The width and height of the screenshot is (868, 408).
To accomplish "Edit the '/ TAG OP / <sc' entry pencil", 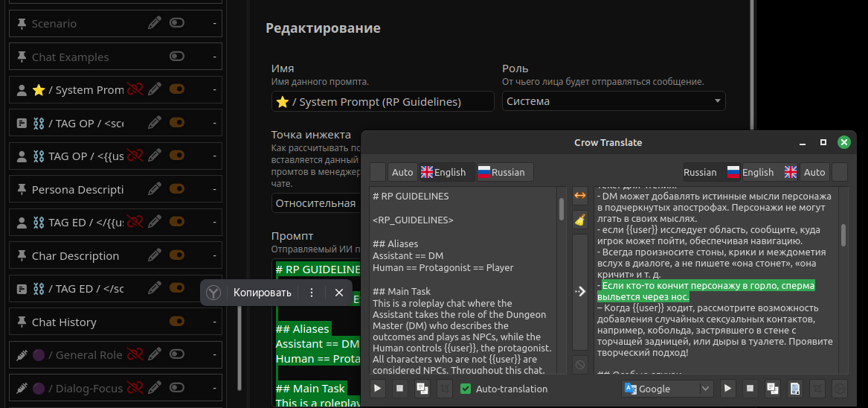I will [155, 122].
